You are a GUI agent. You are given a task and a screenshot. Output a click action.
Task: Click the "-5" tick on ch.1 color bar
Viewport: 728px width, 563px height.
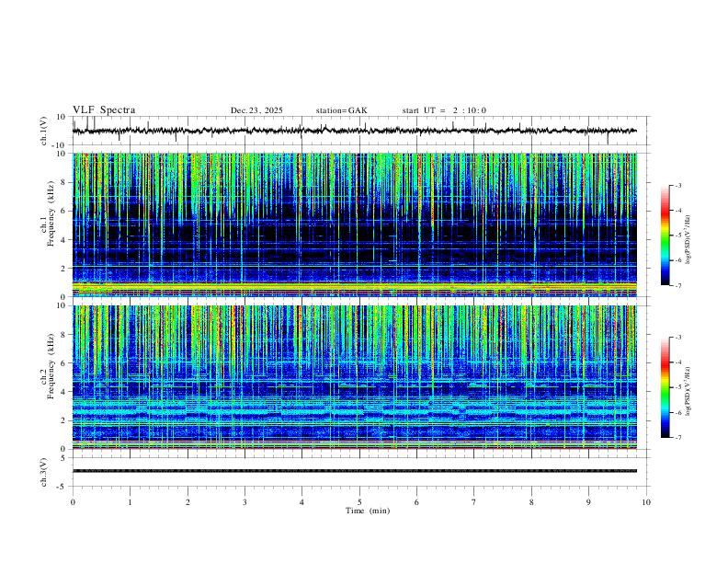pyautogui.click(x=678, y=236)
